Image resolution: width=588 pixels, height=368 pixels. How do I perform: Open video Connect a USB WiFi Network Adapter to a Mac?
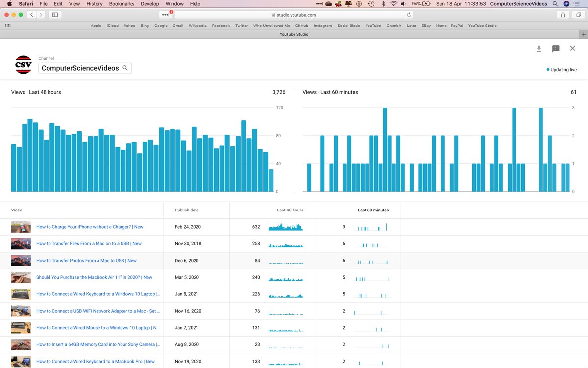pyautogui.click(x=98, y=311)
